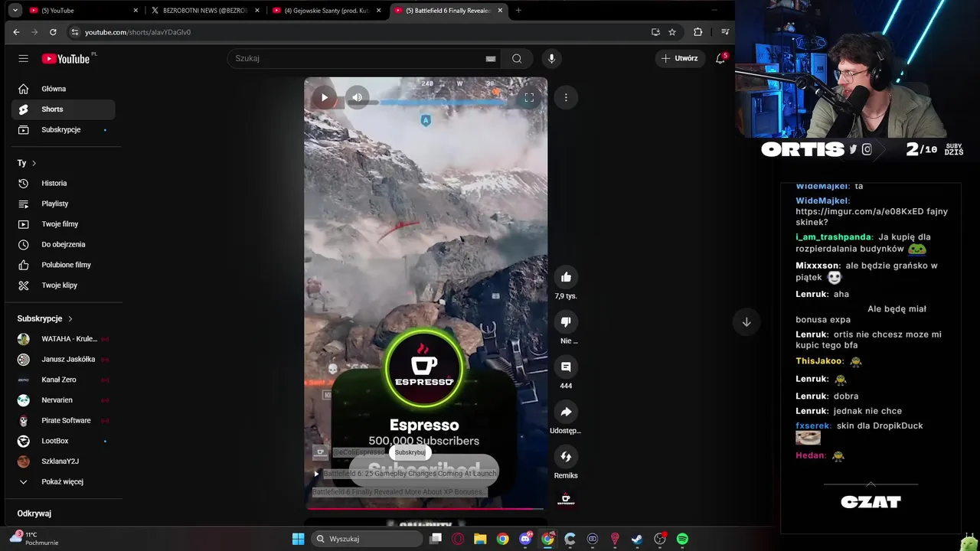Open Steam from taskbar
Screen dimensions: 980x551
637,539
